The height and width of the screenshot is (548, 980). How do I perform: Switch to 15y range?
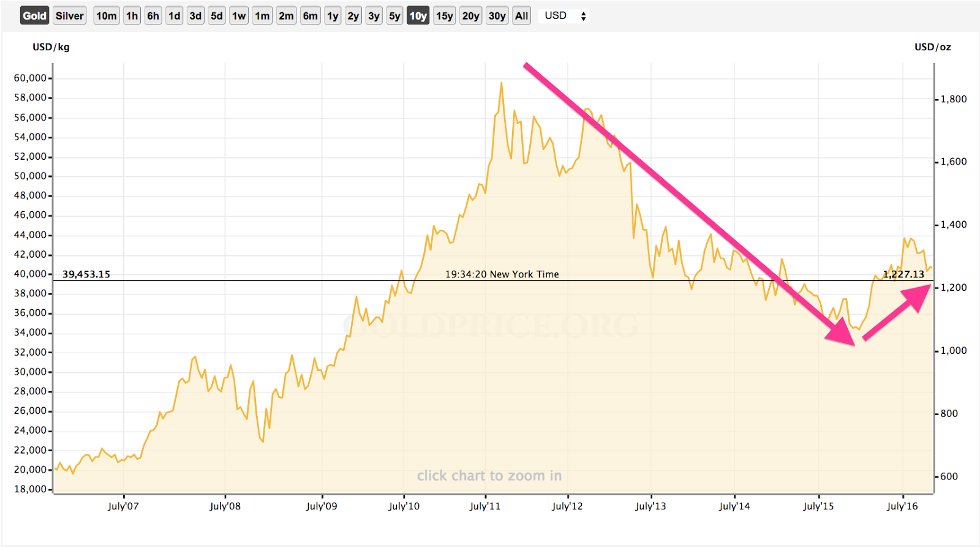[x=445, y=16]
